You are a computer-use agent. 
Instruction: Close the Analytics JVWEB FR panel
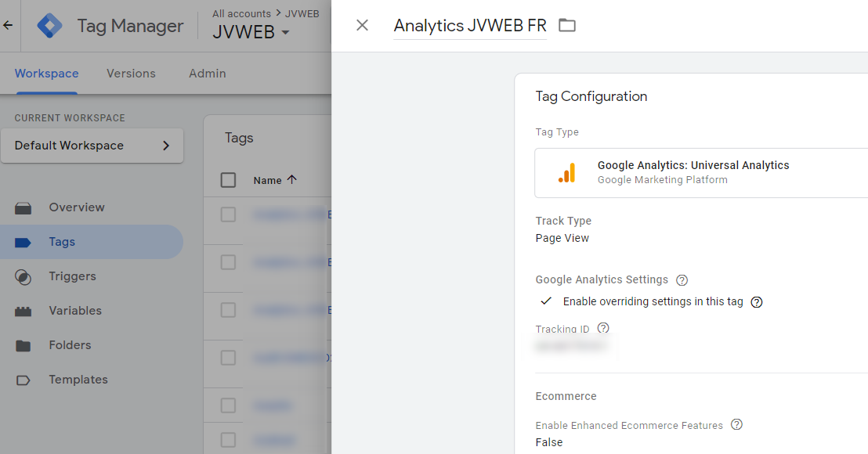click(362, 25)
